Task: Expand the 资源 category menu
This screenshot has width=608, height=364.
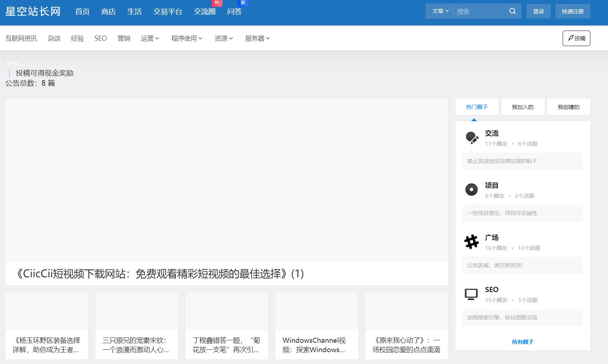Action: pyautogui.click(x=224, y=38)
